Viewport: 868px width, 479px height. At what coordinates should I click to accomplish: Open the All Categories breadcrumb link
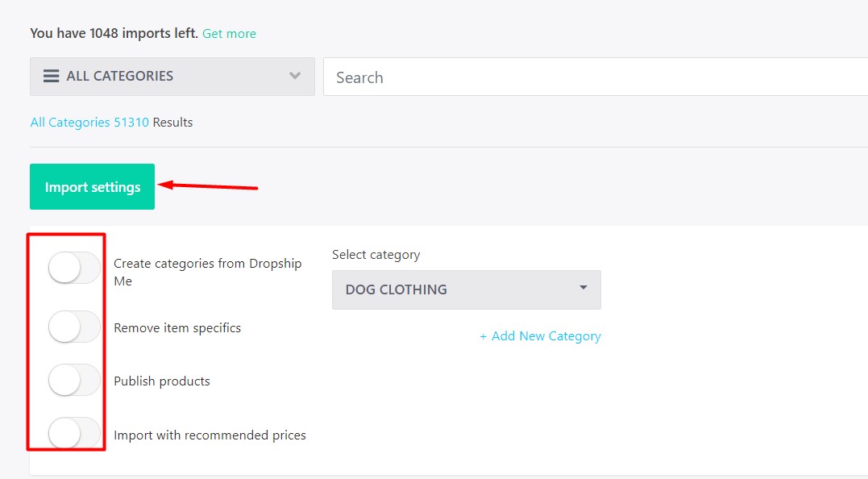69,123
